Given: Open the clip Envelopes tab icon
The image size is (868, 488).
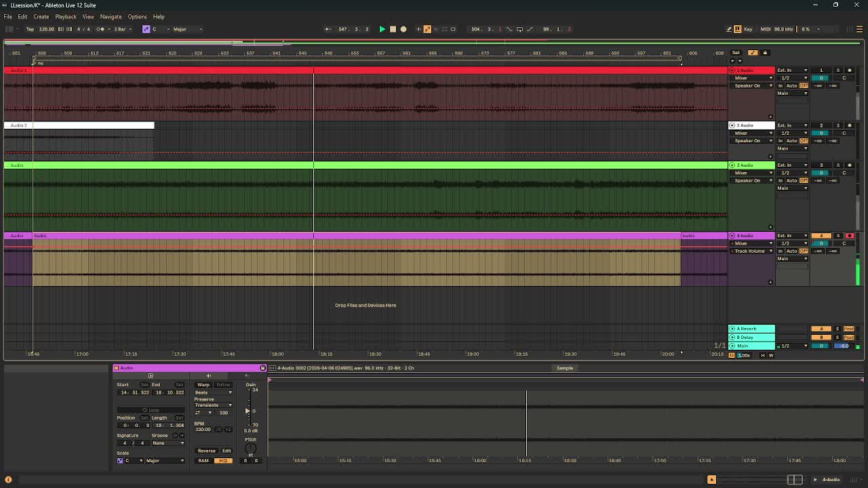Looking at the screenshot, I should [247, 375].
